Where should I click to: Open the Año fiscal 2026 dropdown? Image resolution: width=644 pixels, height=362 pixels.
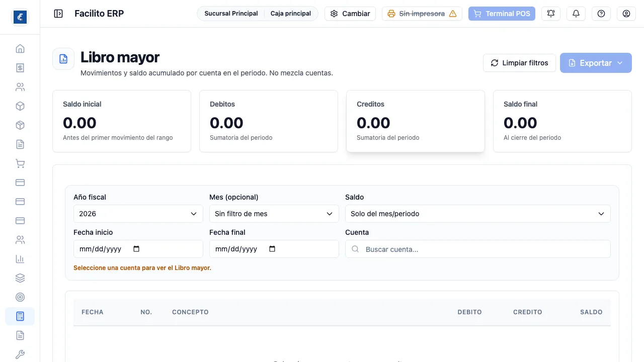pyautogui.click(x=138, y=214)
